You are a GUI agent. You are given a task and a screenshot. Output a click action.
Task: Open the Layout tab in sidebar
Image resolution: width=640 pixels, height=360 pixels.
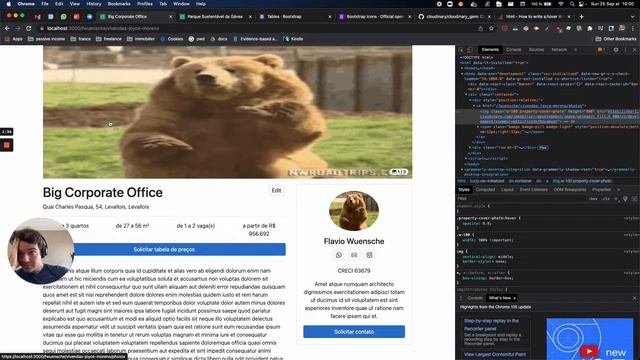pyautogui.click(x=507, y=190)
